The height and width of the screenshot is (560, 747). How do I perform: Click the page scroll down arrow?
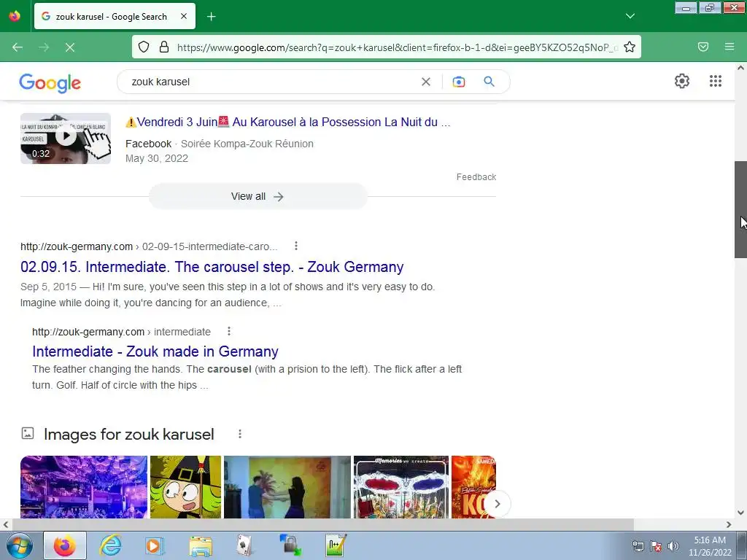pyautogui.click(x=740, y=513)
